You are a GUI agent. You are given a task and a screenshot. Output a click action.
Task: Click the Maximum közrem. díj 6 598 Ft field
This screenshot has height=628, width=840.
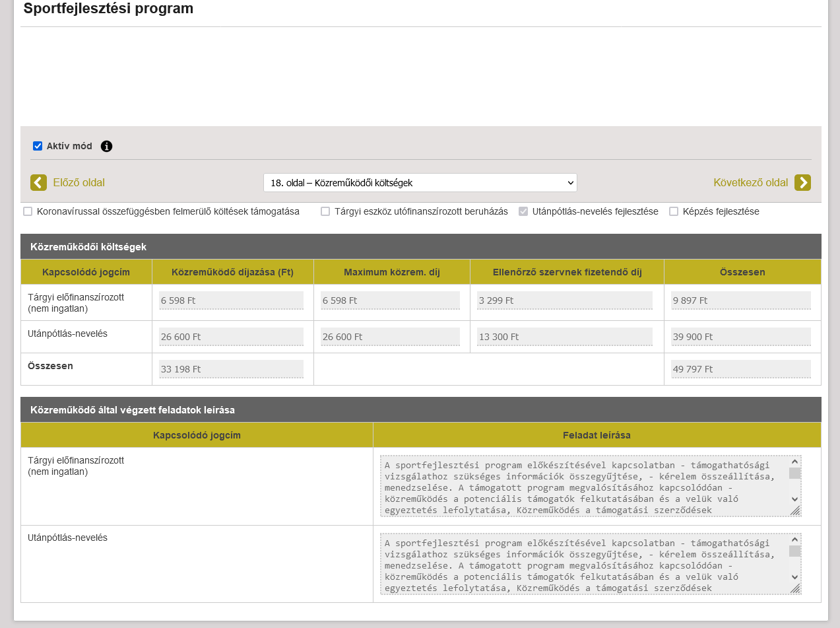coord(390,300)
